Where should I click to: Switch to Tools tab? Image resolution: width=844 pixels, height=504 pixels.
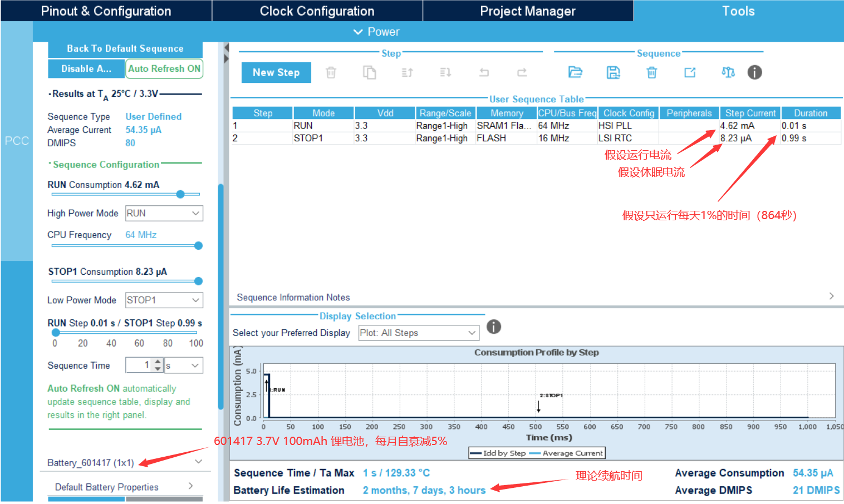tap(738, 11)
